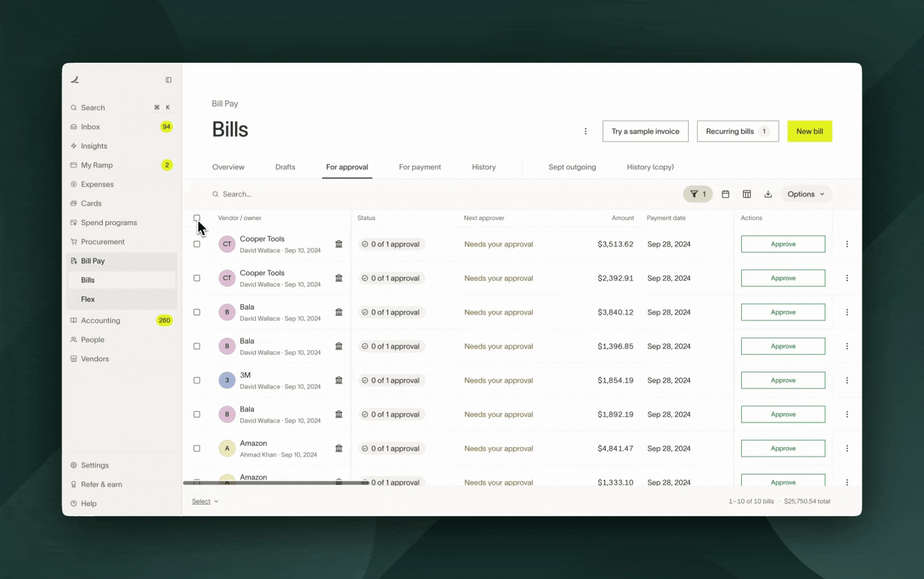The width and height of the screenshot is (924, 579).
Task: Open Recurring bills
Action: pos(737,131)
